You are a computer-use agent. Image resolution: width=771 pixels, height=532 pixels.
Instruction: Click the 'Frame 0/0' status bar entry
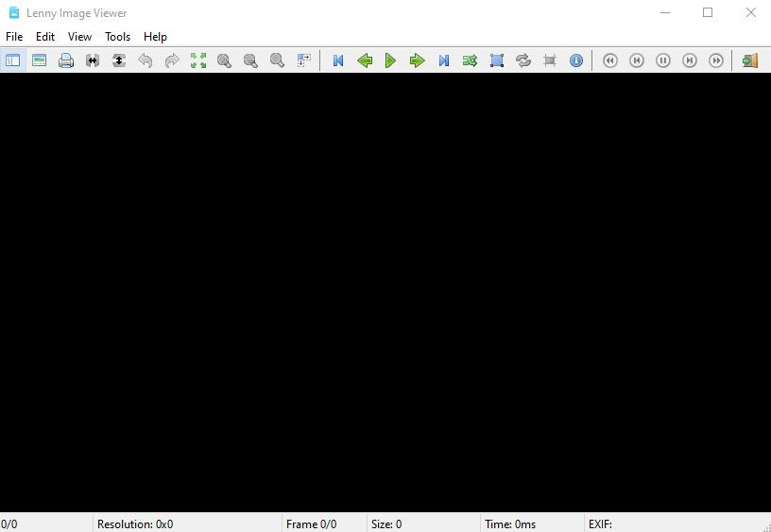pos(311,524)
